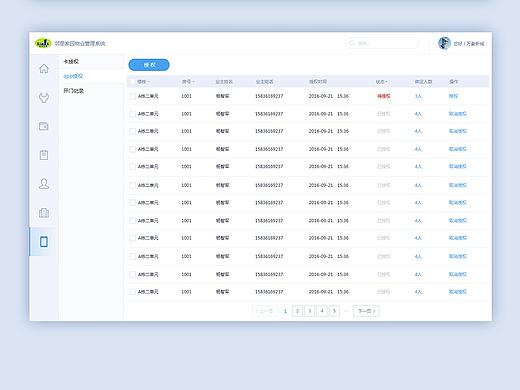Screen dimensions: 520x390
Task: Go to page 5 in pagination
Action: click(334, 311)
